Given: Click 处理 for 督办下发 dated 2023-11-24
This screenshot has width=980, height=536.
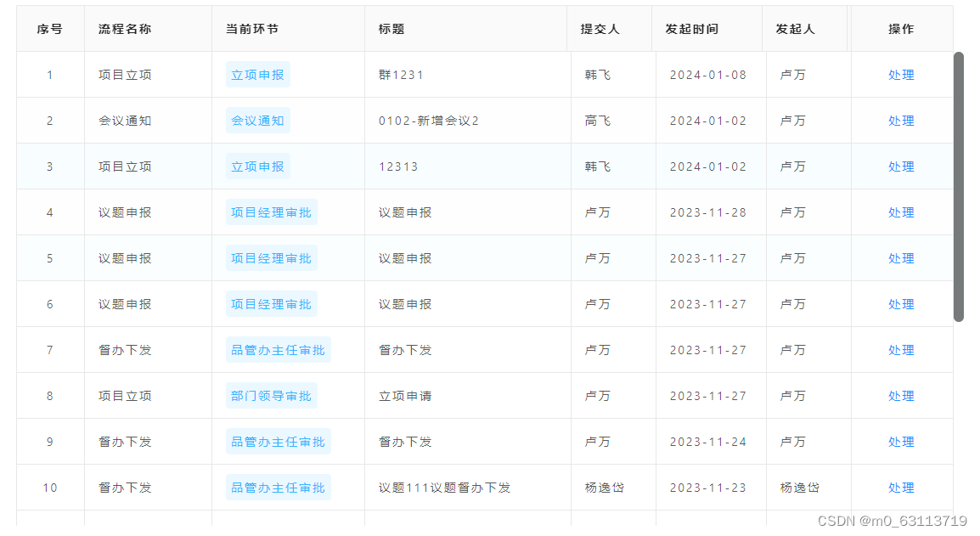Looking at the screenshot, I should coord(901,442).
